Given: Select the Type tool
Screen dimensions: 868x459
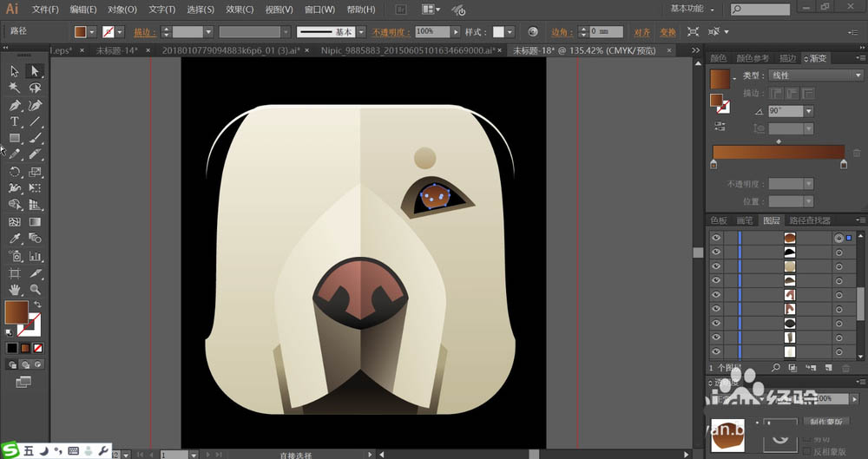Looking at the screenshot, I should (x=15, y=121).
